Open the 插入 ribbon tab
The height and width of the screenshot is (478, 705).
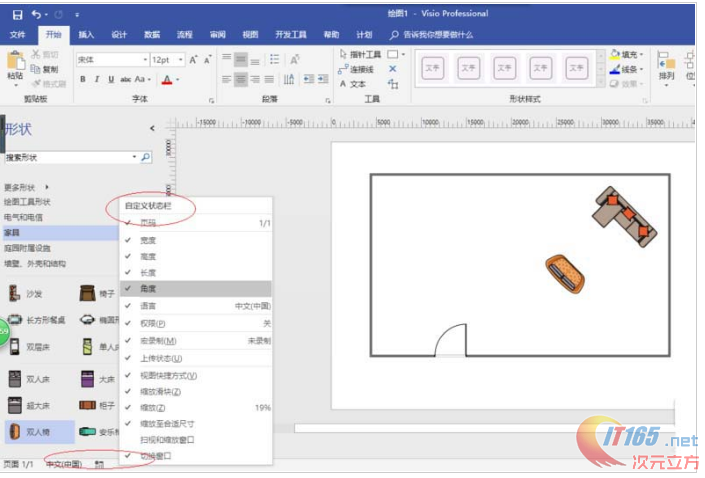click(x=86, y=34)
